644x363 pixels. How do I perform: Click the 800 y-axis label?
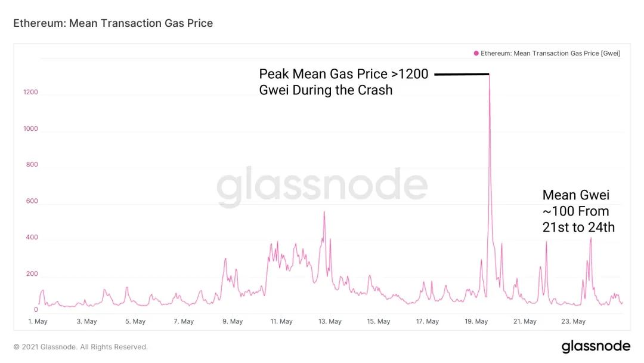(32, 165)
